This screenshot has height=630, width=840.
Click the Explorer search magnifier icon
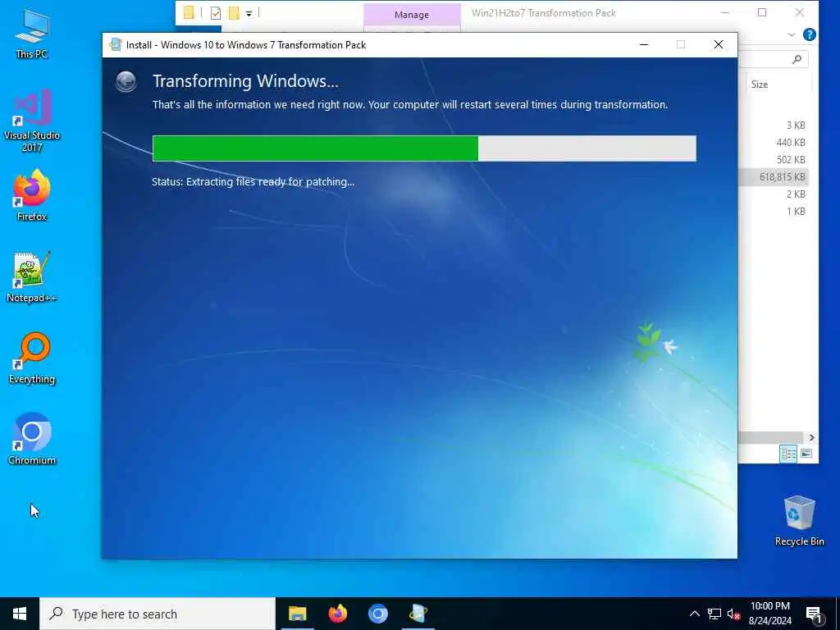[x=797, y=59]
